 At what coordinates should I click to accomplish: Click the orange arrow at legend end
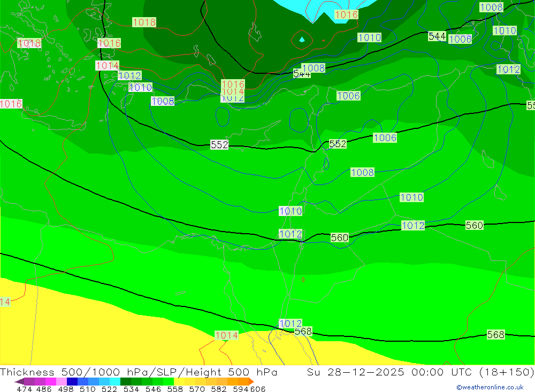[x=251, y=381]
